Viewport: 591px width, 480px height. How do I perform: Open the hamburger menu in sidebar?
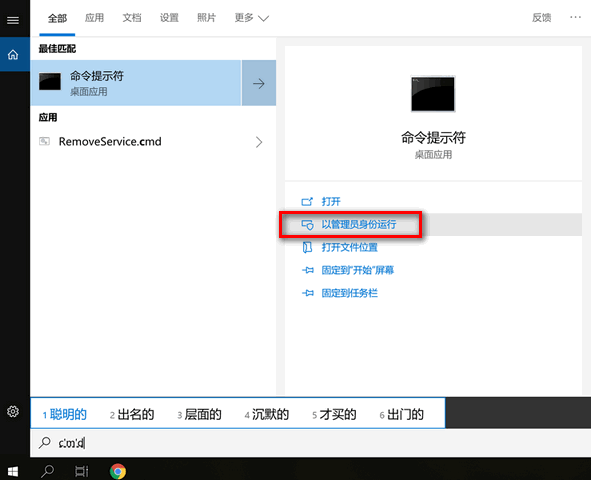[13, 20]
